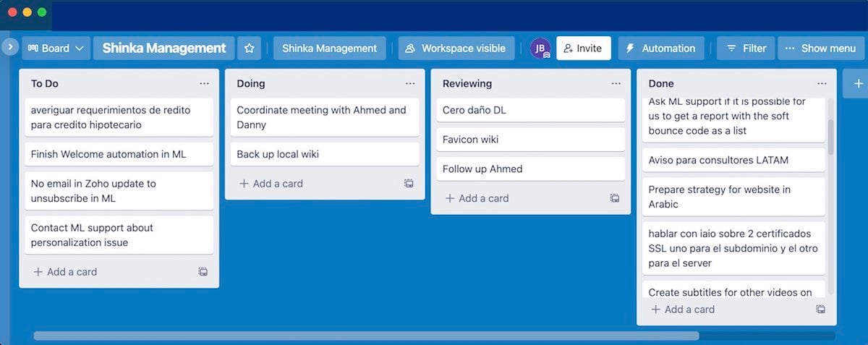Image resolution: width=868 pixels, height=345 pixels.
Task: Open the Automation menu
Action: 660,48
